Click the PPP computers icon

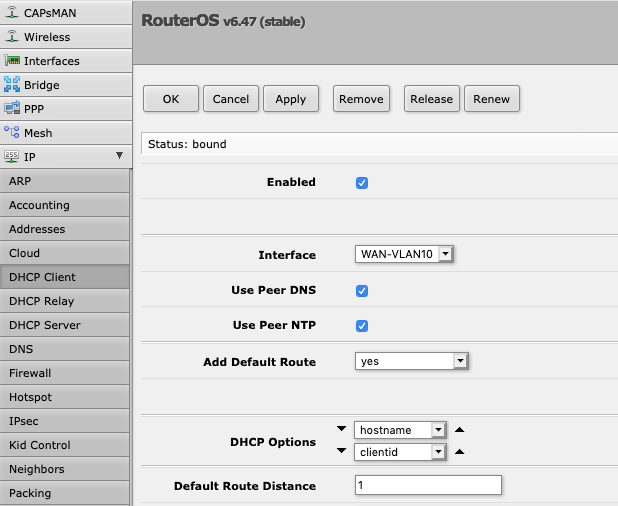tap(12, 108)
